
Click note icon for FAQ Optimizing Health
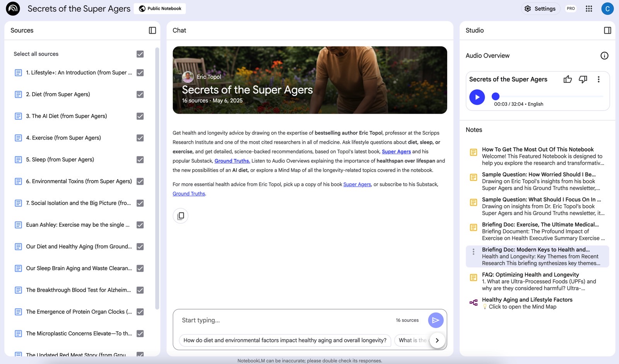474,277
